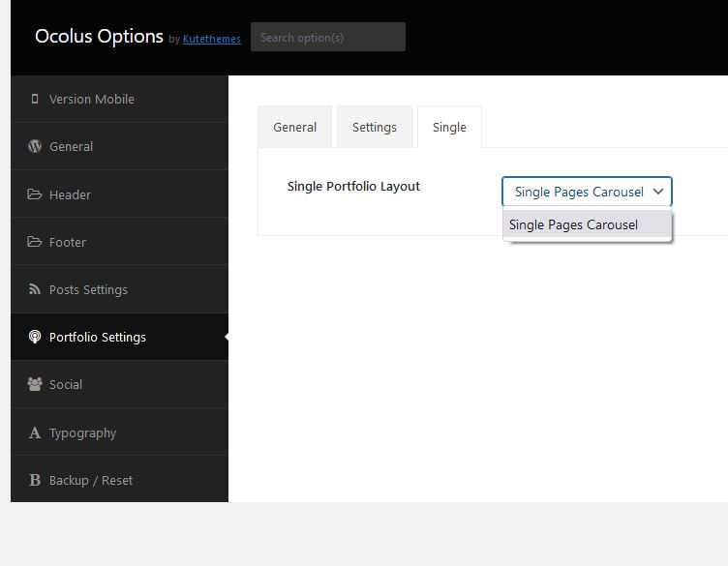Viewport: 728px width, 566px height.
Task: Click the WordPress logo icon beside General
Action: coord(34,146)
